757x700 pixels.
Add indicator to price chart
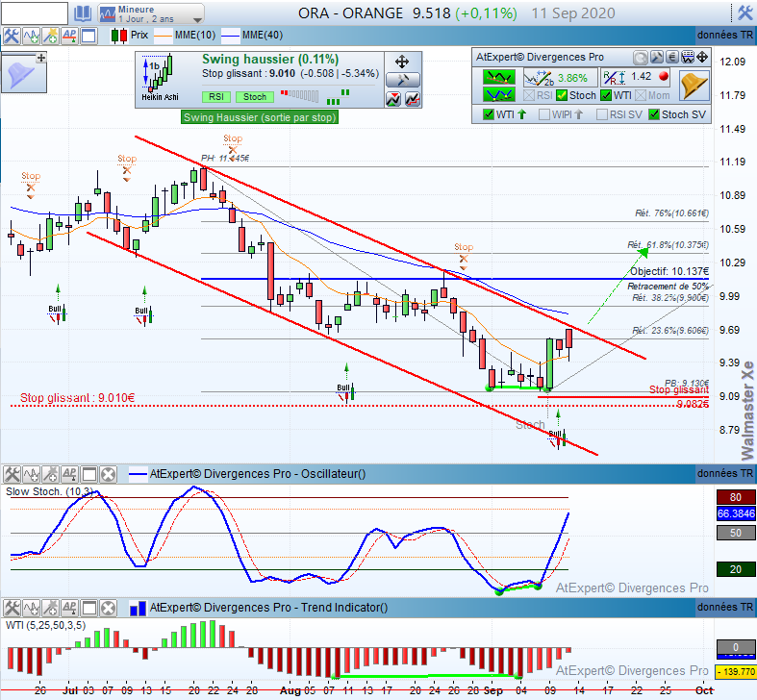pos(31,36)
